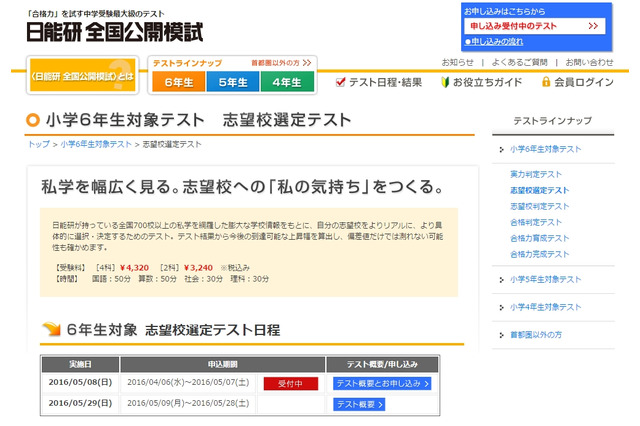Open 合格判定テスト in the sidebar
640x426 pixels.
coord(536,222)
